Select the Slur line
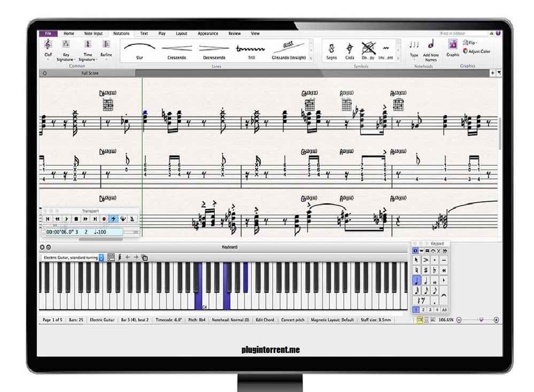 pyautogui.click(x=140, y=50)
